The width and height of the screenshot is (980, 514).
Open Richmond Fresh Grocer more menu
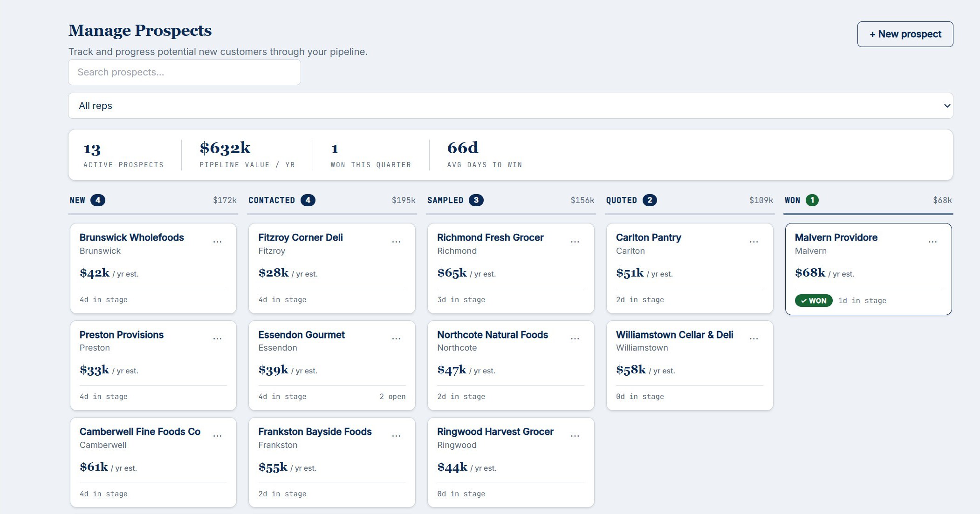(575, 242)
